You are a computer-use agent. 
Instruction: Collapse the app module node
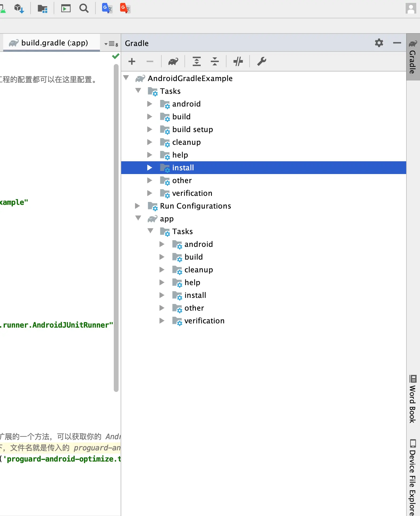[x=138, y=218]
